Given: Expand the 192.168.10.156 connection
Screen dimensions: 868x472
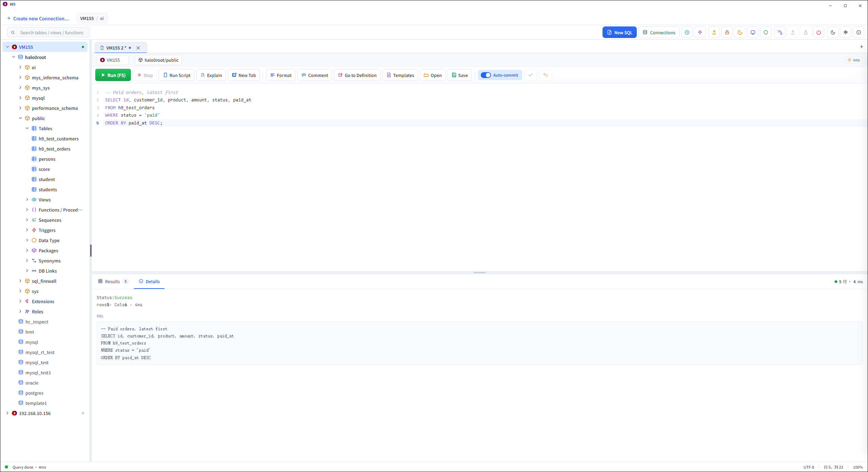Looking at the screenshot, I should (7, 413).
